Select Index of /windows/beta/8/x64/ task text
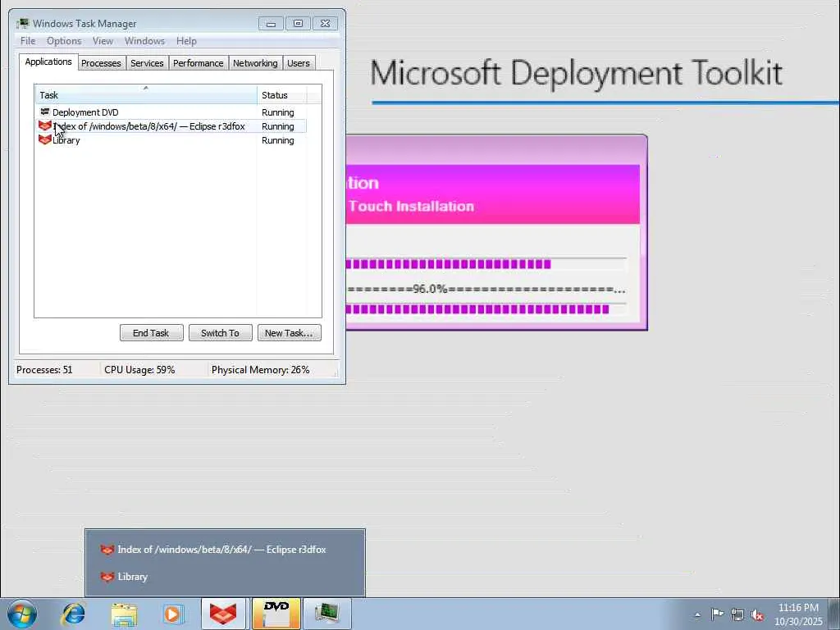The width and height of the screenshot is (840, 630). [x=149, y=126]
